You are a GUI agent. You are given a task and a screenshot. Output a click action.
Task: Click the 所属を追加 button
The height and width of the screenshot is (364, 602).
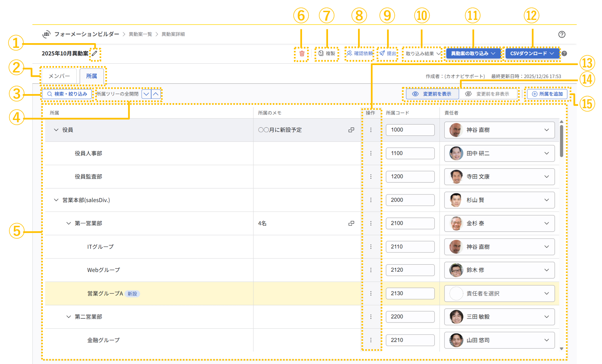(x=547, y=94)
